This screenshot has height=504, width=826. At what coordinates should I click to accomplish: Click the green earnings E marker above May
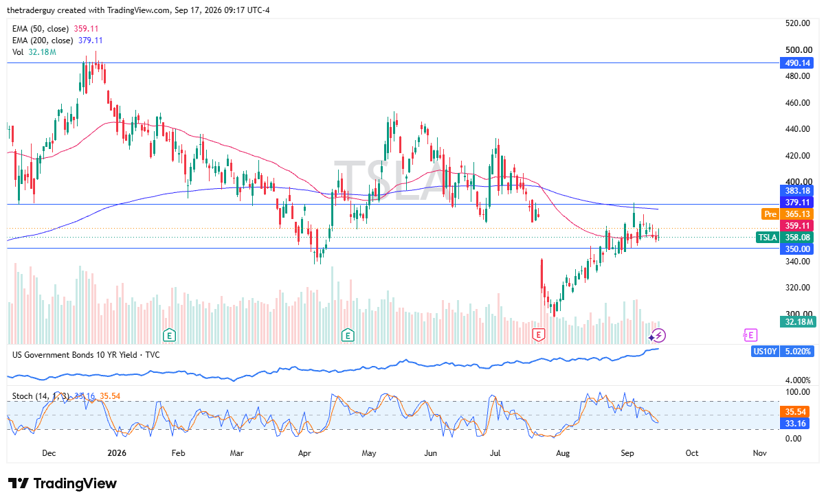[x=348, y=335]
